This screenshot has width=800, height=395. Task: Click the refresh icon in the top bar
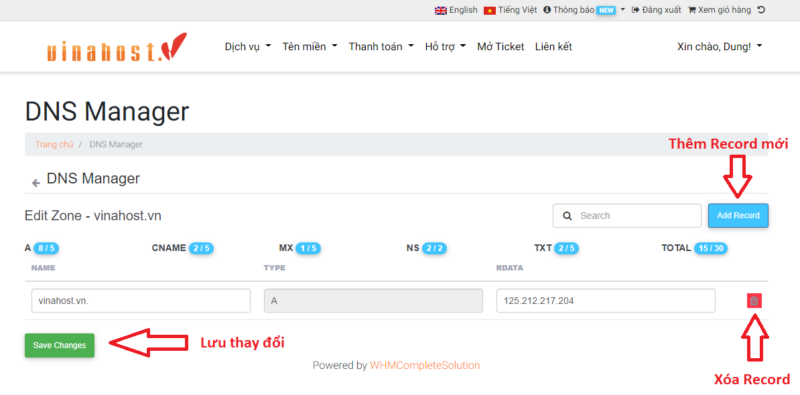tap(761, 10)
